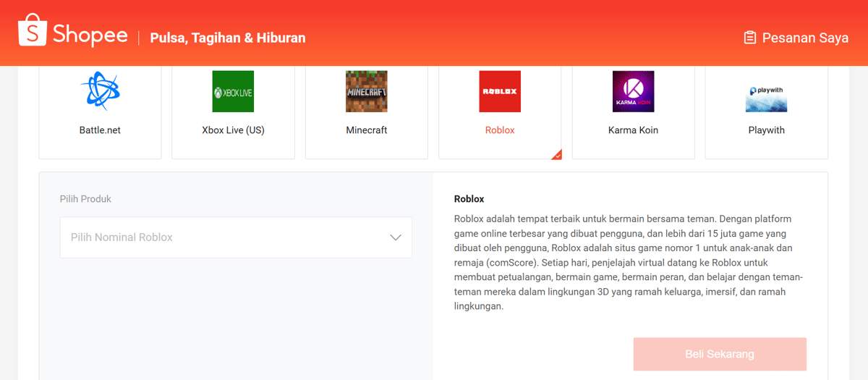The image size is (868, 380).
Task: Click the Pesanan Saya clipboard icon
Action: pyautogui.click(x=750, y=37)
